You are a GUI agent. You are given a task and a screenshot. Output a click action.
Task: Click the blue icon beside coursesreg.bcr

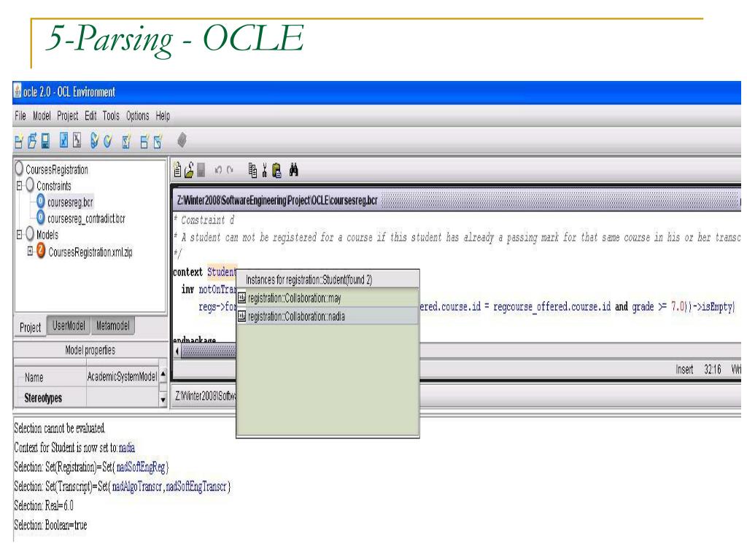click(41, 201)
